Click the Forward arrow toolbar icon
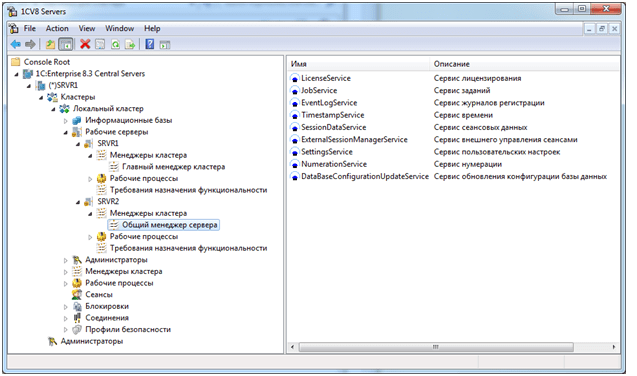The width and height of the screenshot is (637, 376). click(x=30, y=44)
